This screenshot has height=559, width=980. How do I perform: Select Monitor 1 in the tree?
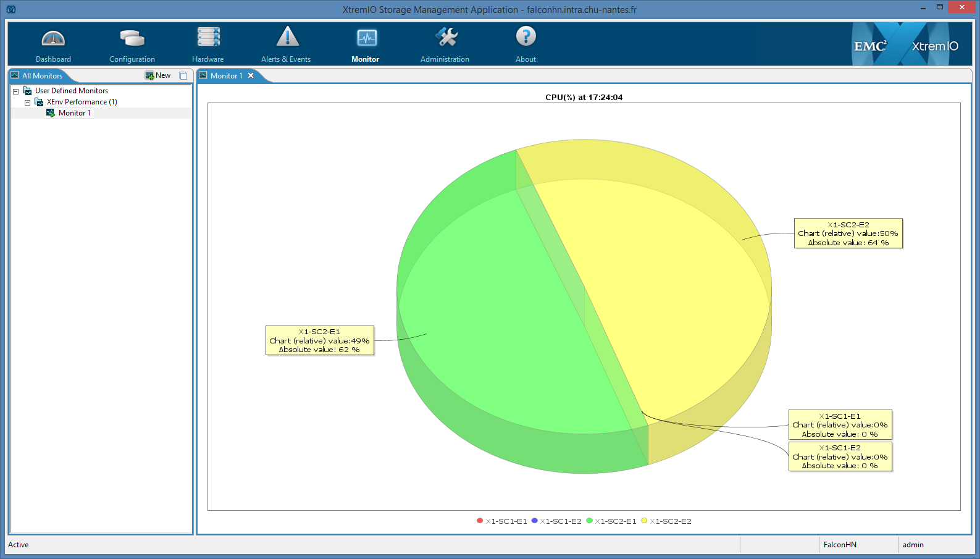tap(74, 113)
